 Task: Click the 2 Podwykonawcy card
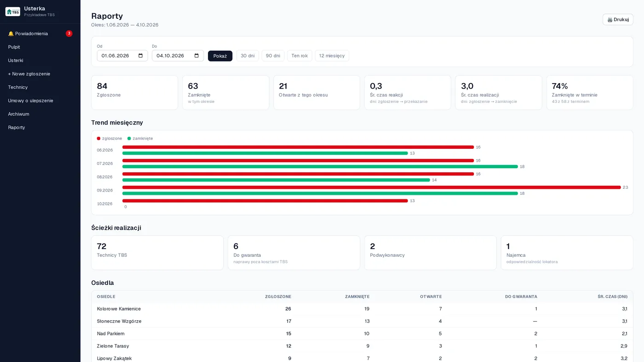pyautogui.click(x=431, y=253)
